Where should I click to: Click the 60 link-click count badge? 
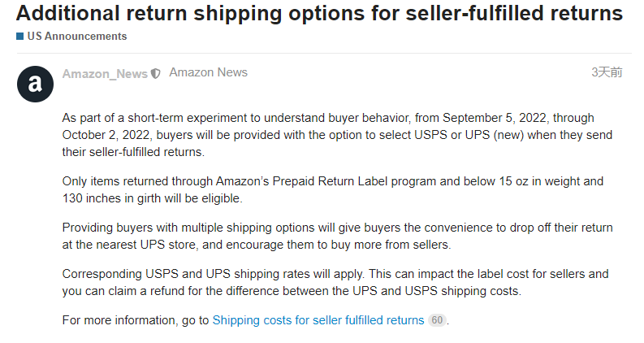coord(437,320)
